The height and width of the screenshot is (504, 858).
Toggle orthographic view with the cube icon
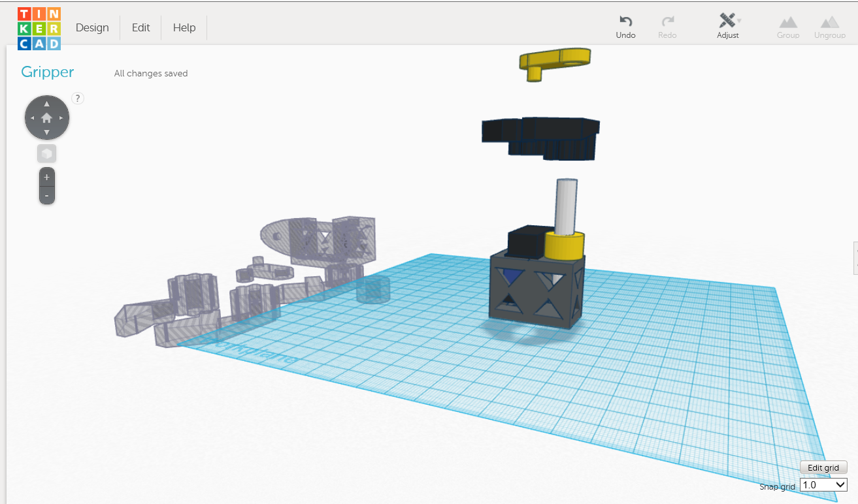tap(46, 153)
